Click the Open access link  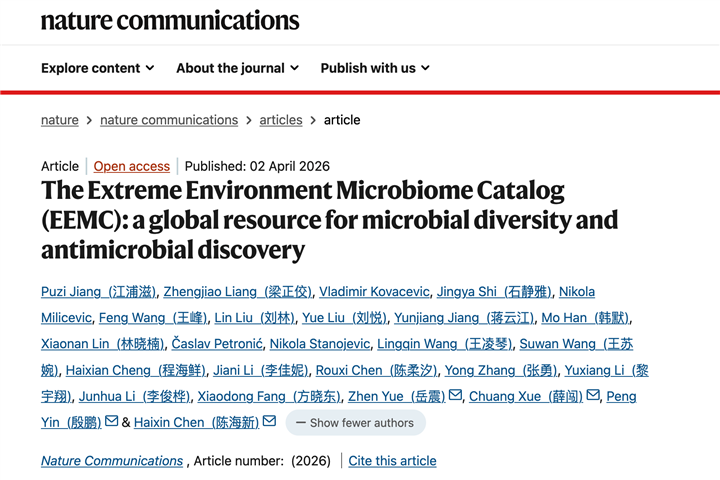click(x=132, y=166)
